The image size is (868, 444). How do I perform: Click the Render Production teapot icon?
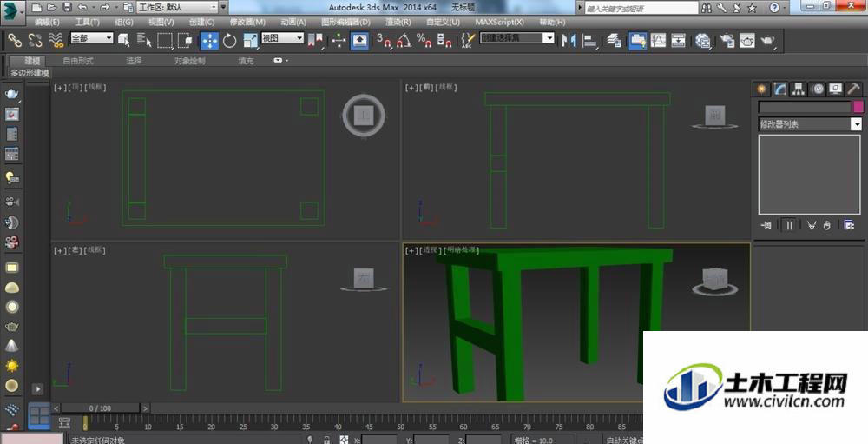[768, 40]
